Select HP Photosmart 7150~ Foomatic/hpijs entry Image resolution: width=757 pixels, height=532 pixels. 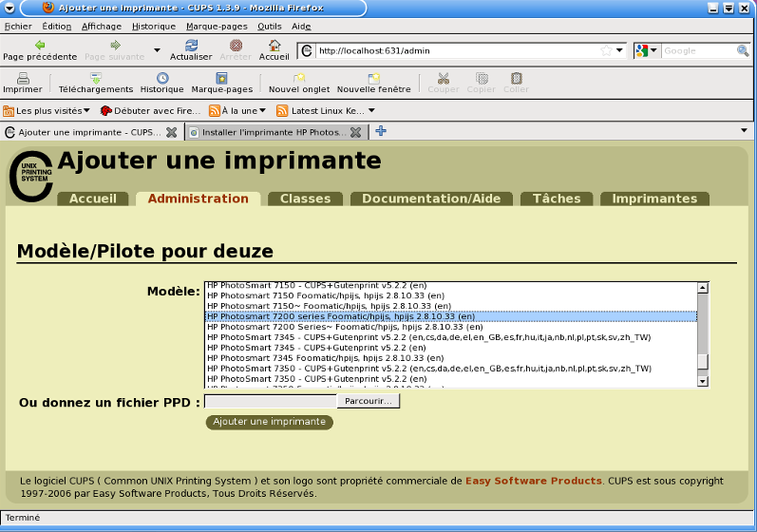[x=451, y=306]
